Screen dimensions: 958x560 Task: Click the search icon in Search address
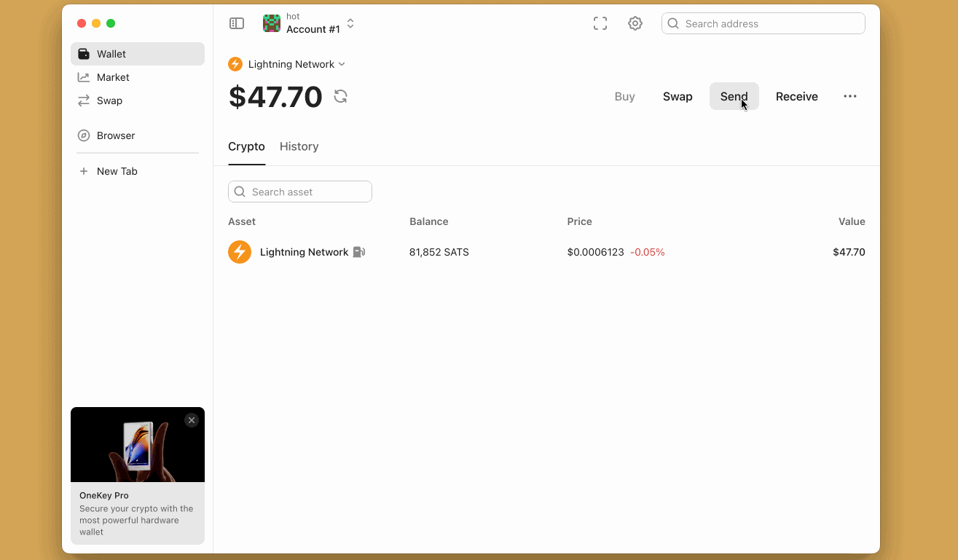[x=673, y=23]
